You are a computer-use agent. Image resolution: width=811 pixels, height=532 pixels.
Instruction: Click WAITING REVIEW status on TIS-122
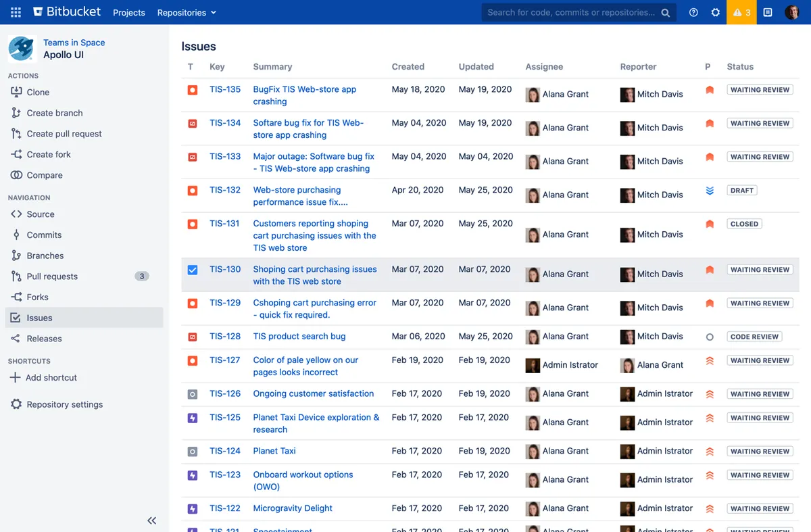pyautogui.click(x=760, y=509)
